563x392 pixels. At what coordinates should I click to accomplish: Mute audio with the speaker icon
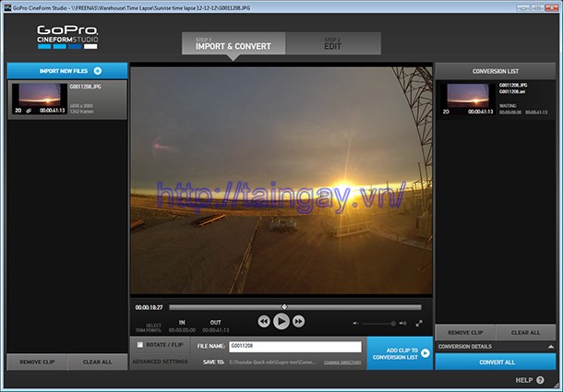(355, 323)
